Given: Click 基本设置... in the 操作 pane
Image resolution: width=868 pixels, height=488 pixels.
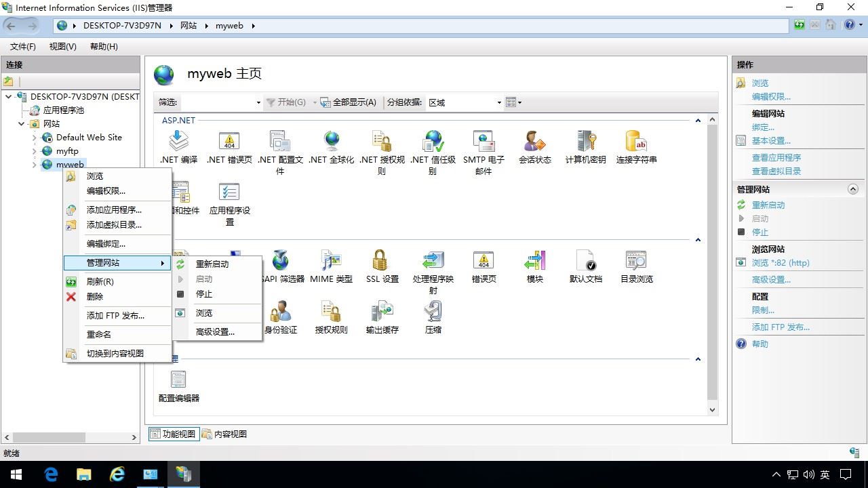Looking at the screenshot, I should click(x=771, y=141).
